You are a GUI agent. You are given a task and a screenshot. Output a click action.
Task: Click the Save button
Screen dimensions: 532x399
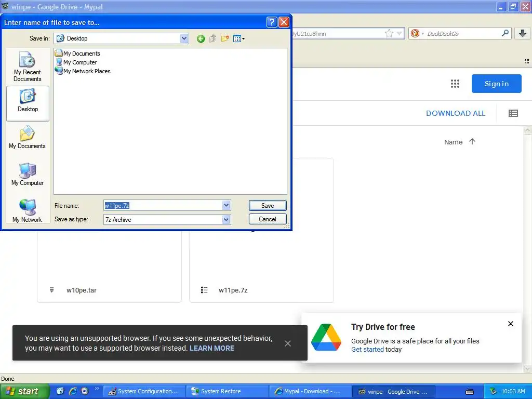(268, 205)
